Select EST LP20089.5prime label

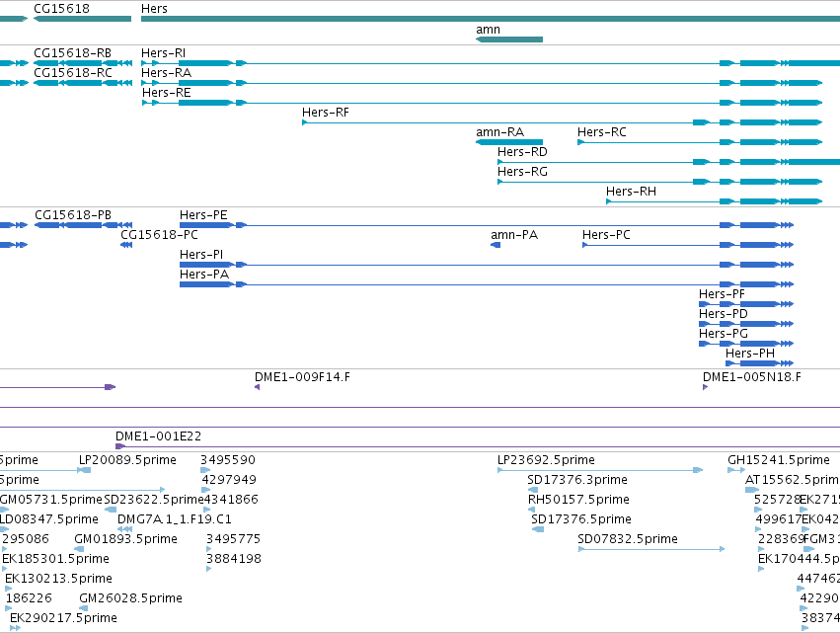coord(127,460)
